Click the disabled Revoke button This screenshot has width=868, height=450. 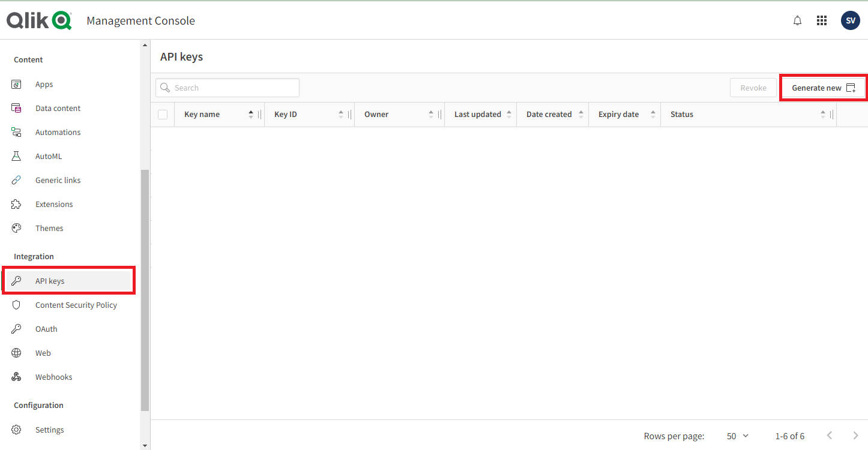753,87
